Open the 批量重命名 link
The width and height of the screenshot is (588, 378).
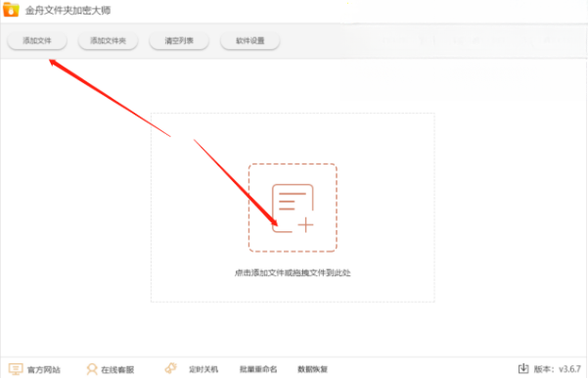[258, 369]
